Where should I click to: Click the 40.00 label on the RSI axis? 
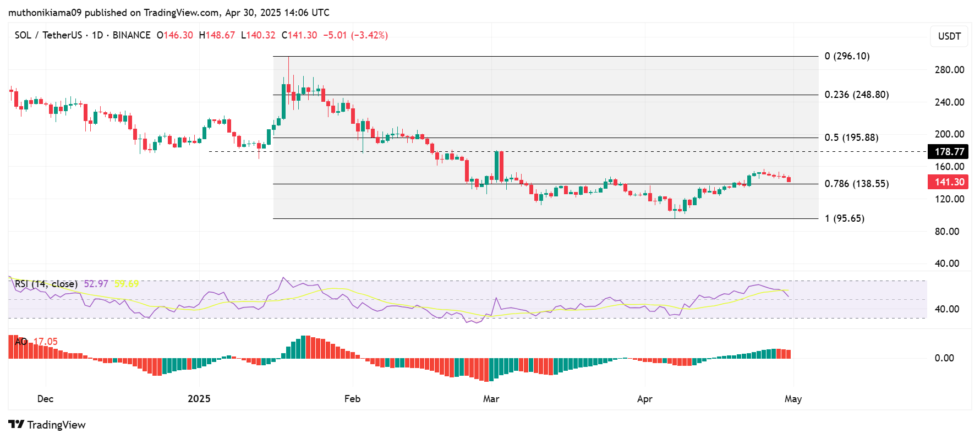click(947, 309)
